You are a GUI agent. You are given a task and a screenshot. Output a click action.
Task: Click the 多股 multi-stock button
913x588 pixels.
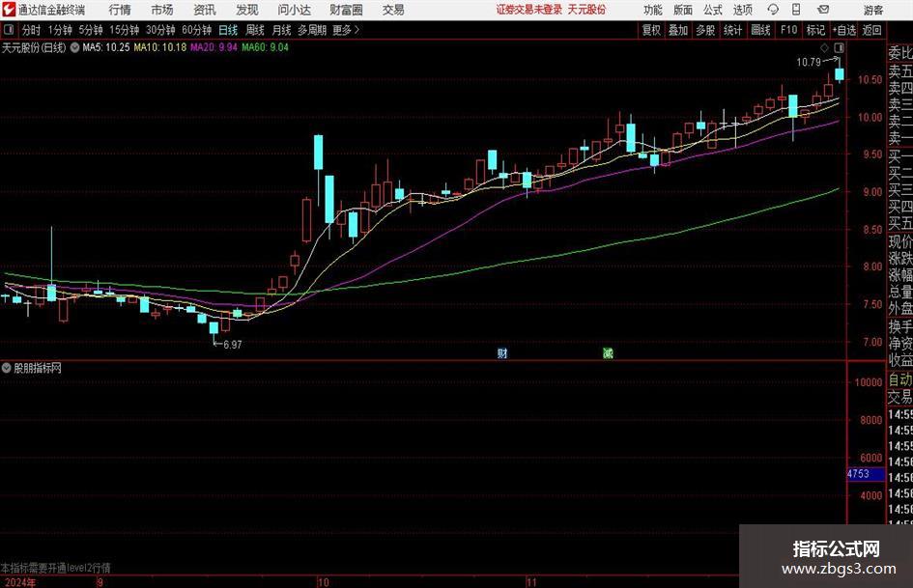click(x=705, y=30)
